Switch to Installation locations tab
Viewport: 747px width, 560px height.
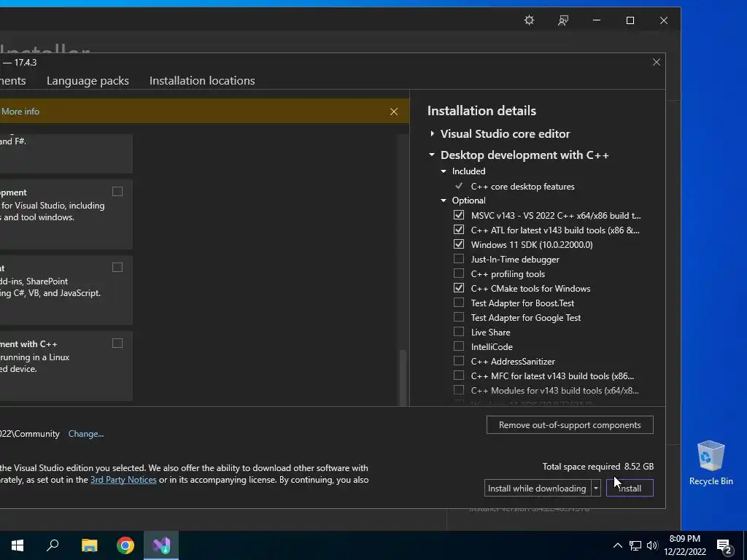click(202, 81)
